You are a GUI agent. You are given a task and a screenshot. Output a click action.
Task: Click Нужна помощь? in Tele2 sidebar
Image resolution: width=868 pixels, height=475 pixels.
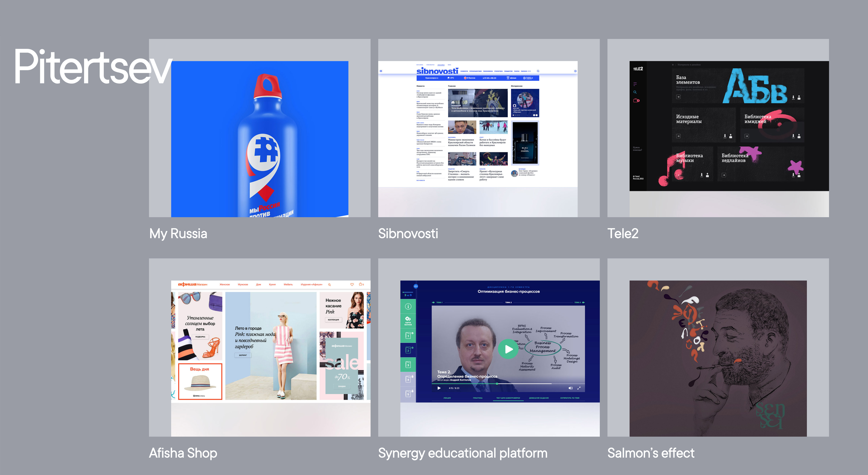[637, 148]
